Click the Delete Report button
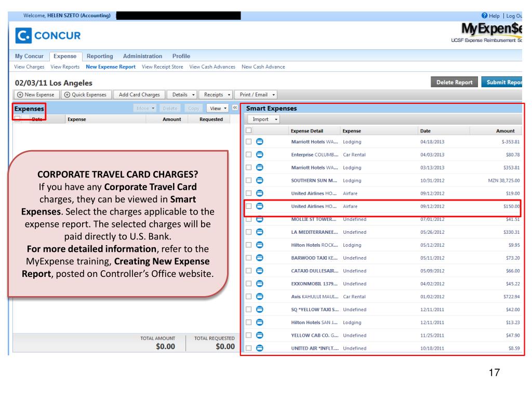This screenshot has width=532, height=399. coord(454,82)
